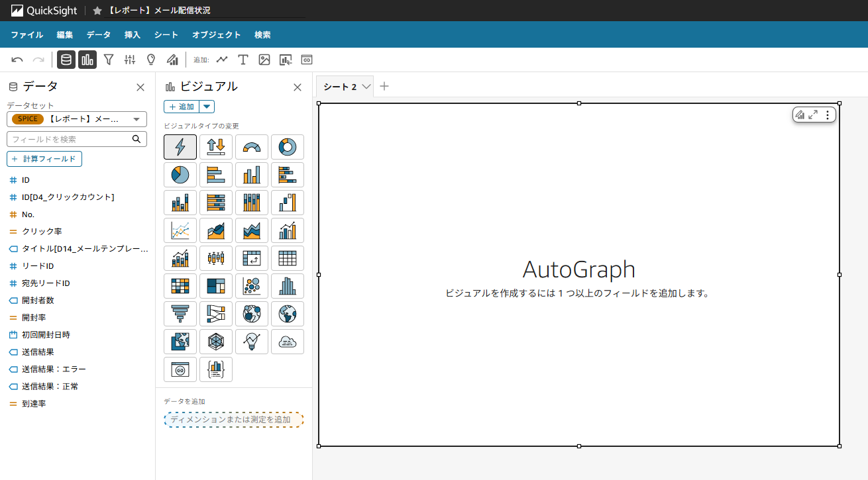Toggle favorite star next to analysis title
868x480 pixels.
pyautogui.click(x=97, y=11)
